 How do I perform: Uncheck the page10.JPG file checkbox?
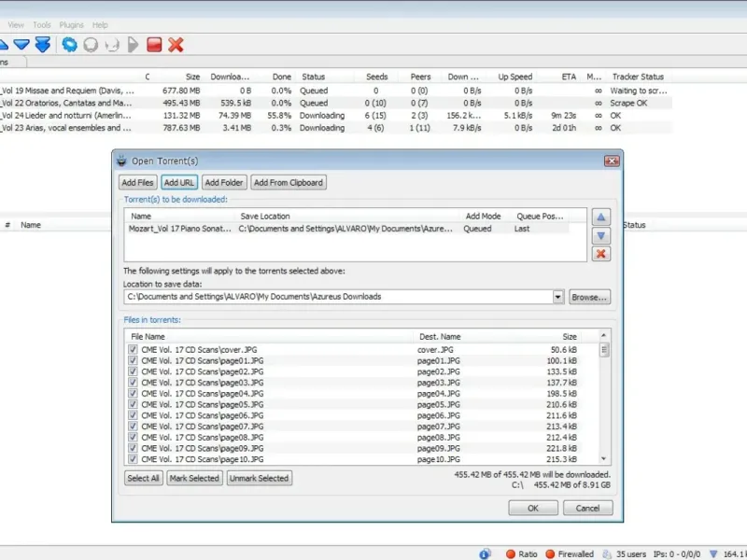133,459
